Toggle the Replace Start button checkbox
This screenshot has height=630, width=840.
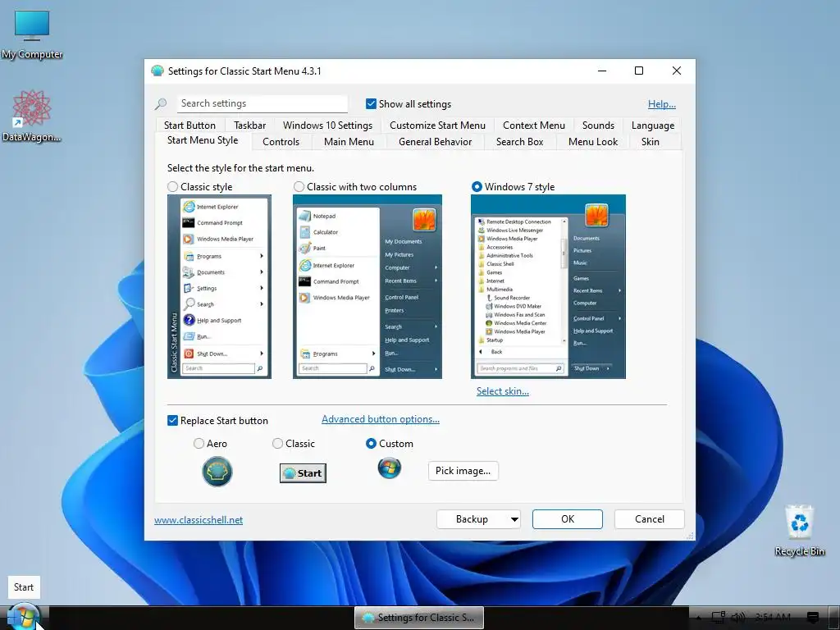tap(172, 421)
